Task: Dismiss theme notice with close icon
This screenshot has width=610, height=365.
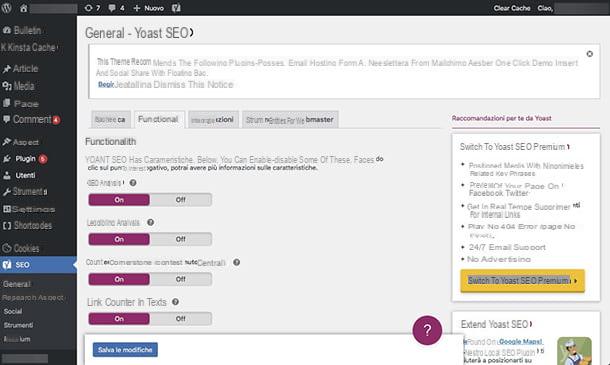Action: tap(590, 54)
